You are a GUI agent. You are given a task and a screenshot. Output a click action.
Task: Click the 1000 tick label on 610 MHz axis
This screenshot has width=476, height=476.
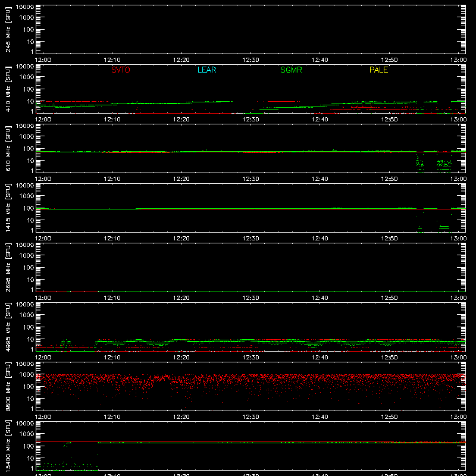click(27, 137)
